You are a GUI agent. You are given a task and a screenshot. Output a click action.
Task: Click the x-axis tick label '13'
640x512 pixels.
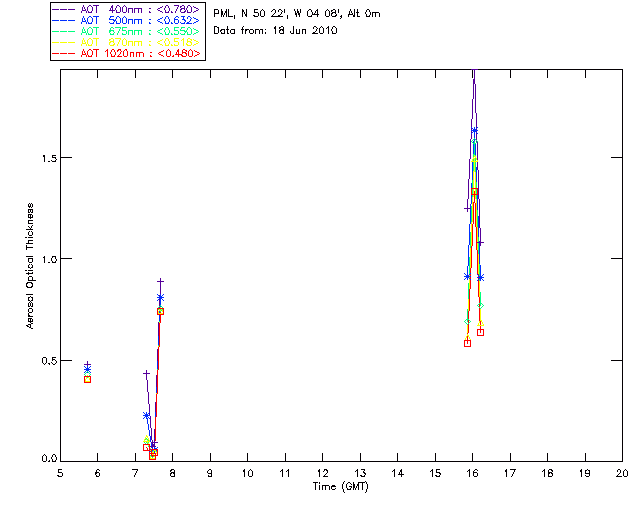[360, 474]
